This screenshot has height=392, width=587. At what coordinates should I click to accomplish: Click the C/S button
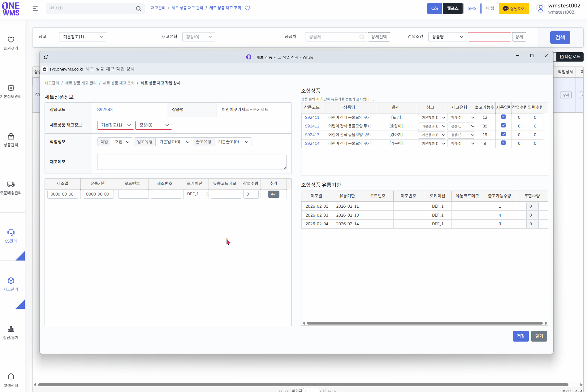[x=434, y=9]
